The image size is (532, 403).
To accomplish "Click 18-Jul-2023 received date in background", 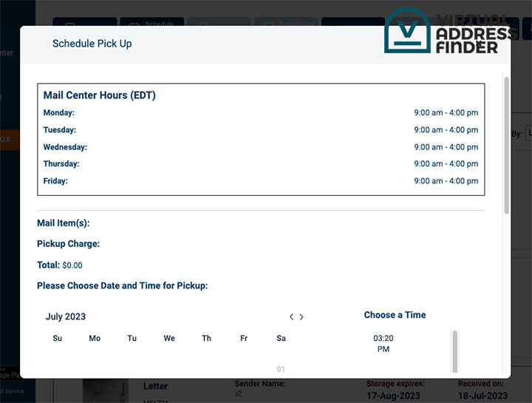I will pos(482,396).
